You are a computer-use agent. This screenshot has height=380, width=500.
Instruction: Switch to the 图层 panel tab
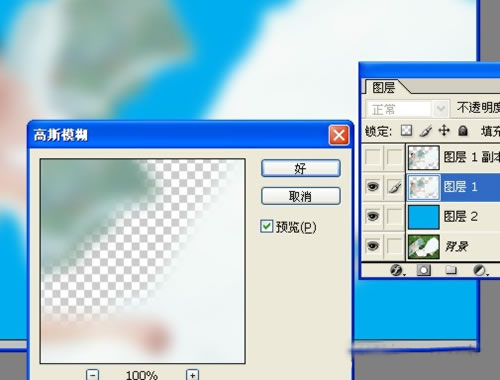click(383, 88)
